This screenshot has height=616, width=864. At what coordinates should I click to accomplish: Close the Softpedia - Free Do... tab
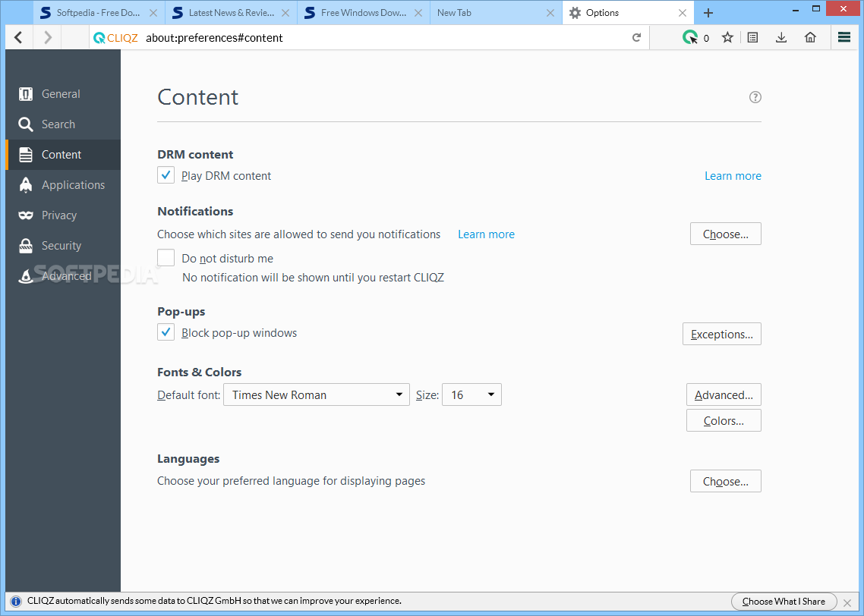point(153,13)
